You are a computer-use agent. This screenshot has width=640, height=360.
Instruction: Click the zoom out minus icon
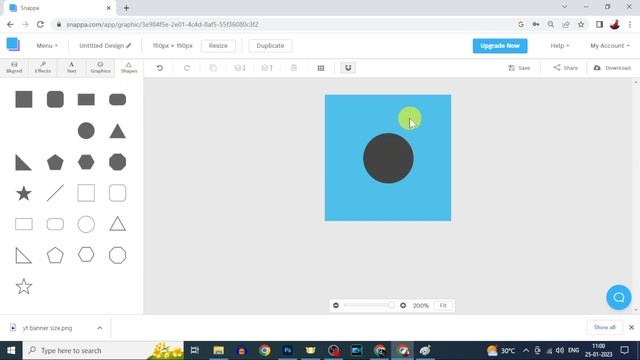coord(336,305)
